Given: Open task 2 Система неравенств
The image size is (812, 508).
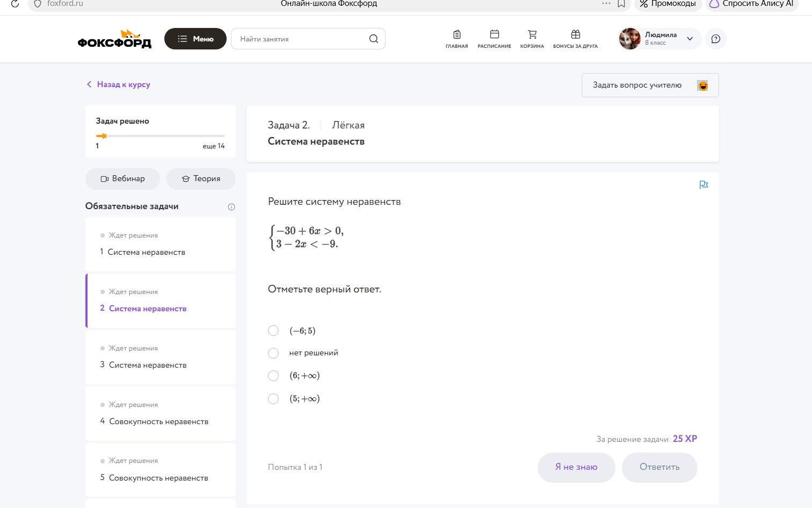Looking at the screenshot, I should pos(161,300).
